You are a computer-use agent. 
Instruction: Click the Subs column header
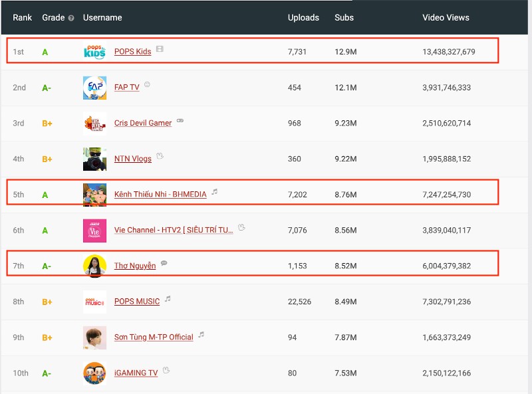coord(344,18)
